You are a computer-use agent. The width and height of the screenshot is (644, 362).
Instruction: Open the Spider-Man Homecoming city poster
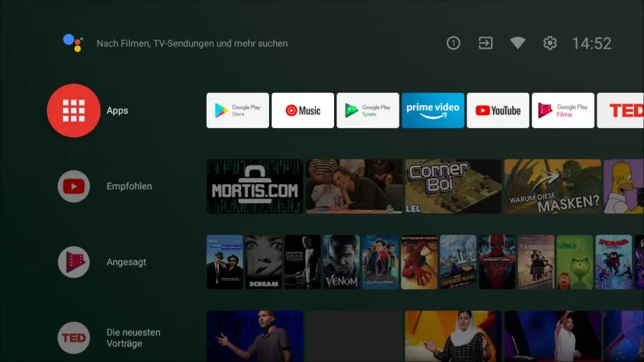click(458, 262)
